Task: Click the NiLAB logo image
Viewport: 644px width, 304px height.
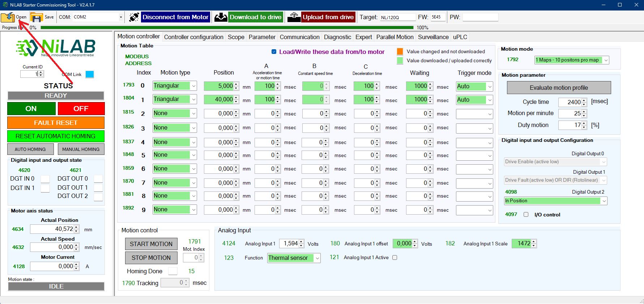Action: click(56, 48)
